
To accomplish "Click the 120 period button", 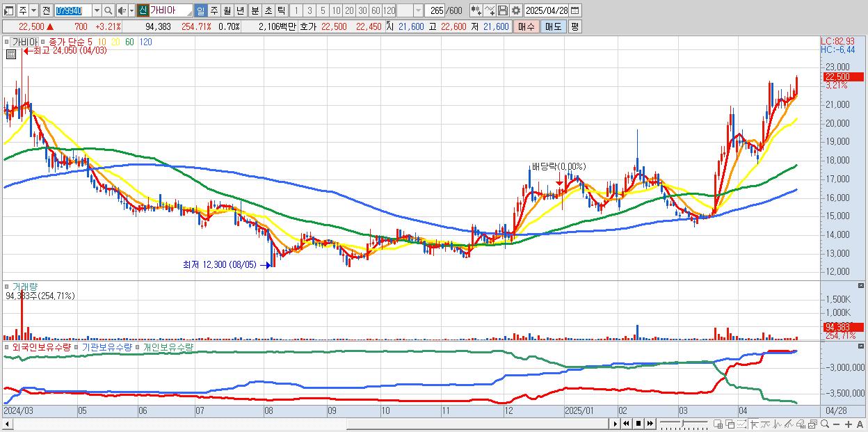I will (389, 10).
